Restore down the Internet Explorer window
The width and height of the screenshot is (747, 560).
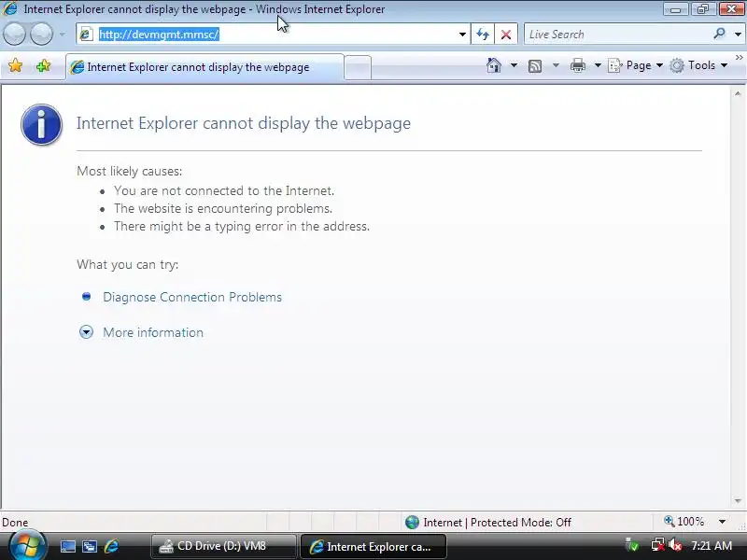point(703,9)
